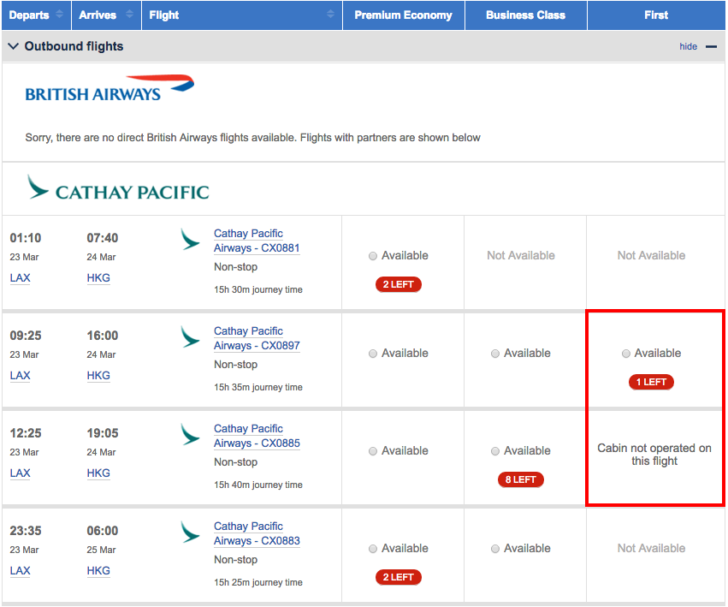Click the British Airways logo
This screenshot has width=728, height=607.
(x=110, y=88)
